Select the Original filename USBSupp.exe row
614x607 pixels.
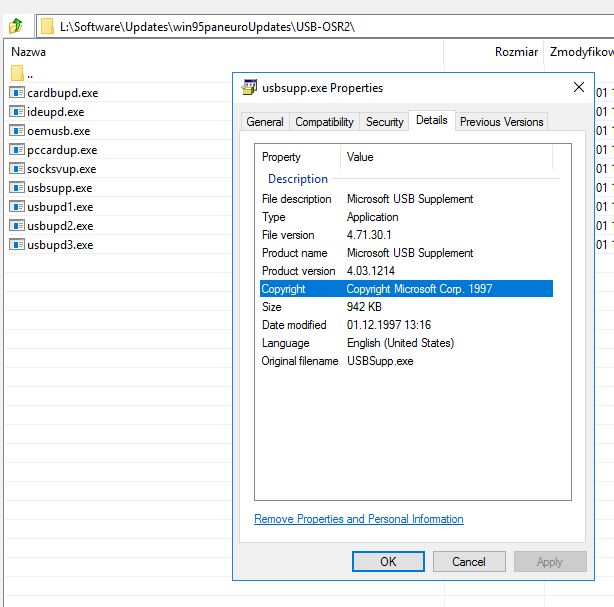point(406,361)
